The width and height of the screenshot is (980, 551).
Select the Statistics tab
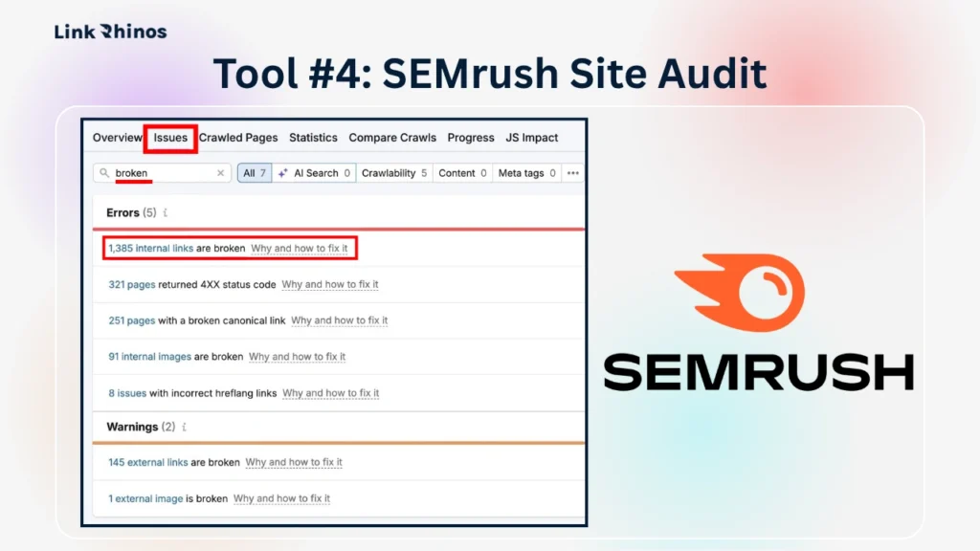[x=313, y=138]
